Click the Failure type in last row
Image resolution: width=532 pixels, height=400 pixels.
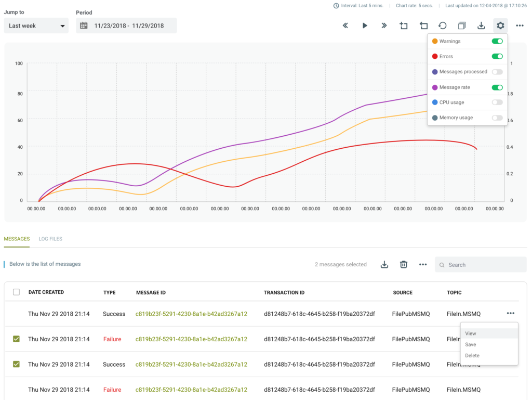click(x=112, y=390)
